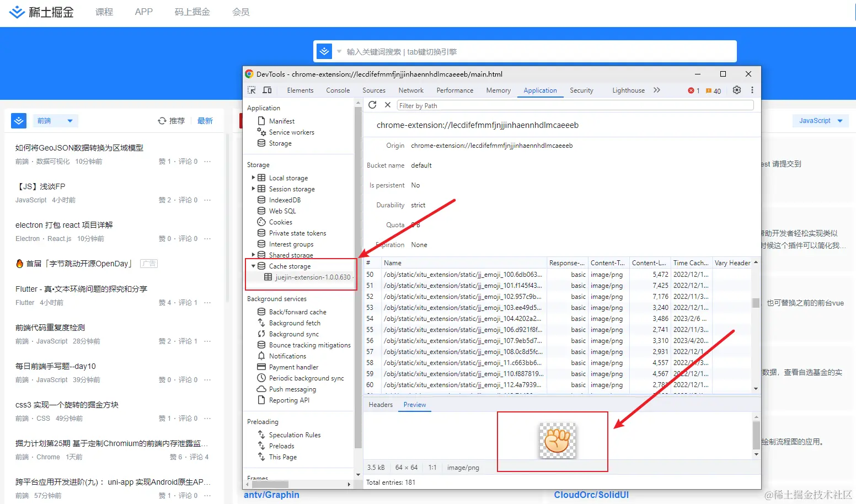Open the Preview tab in details pane

pos(415,405)
